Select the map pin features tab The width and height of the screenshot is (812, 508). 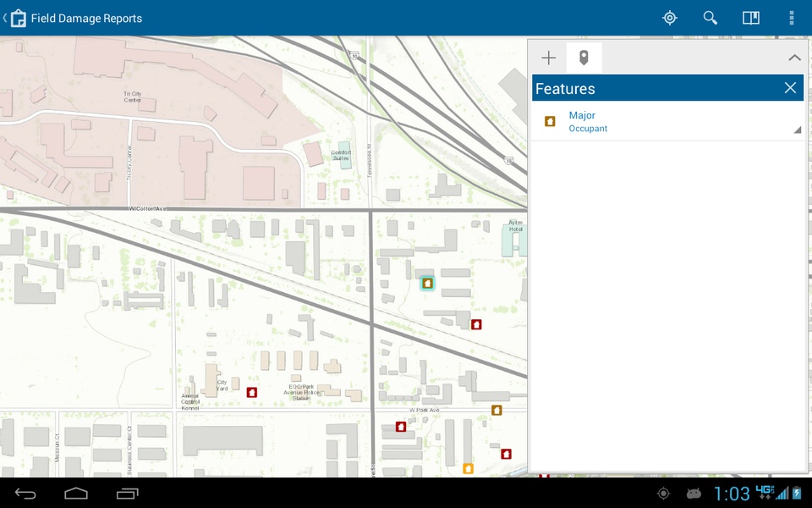(584, 58)
